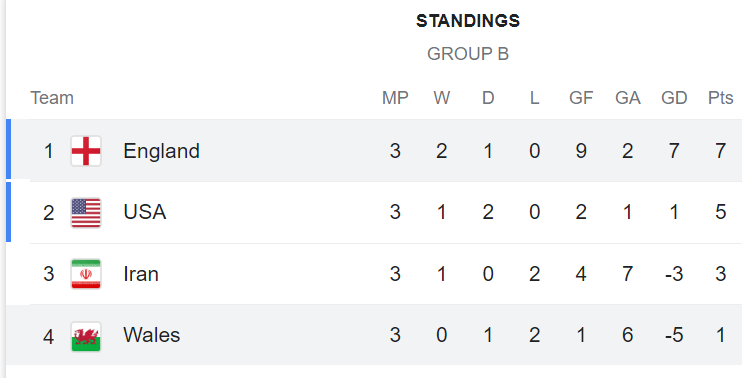Select the Wales team name
742x378 pixels.
(151, 335)
